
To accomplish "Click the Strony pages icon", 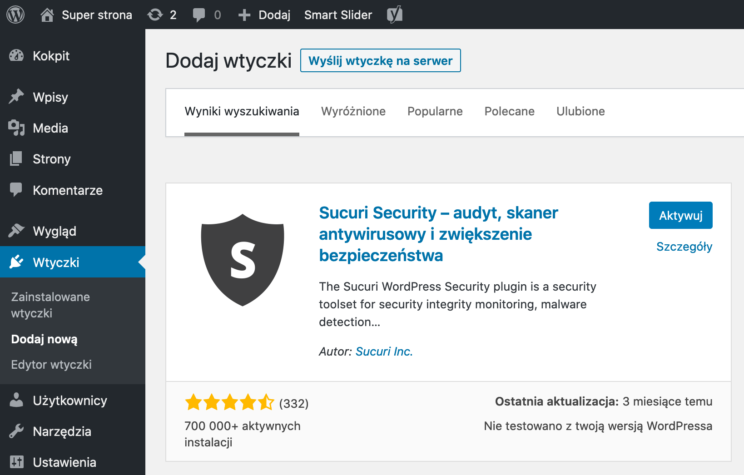I will click(16, 159).
